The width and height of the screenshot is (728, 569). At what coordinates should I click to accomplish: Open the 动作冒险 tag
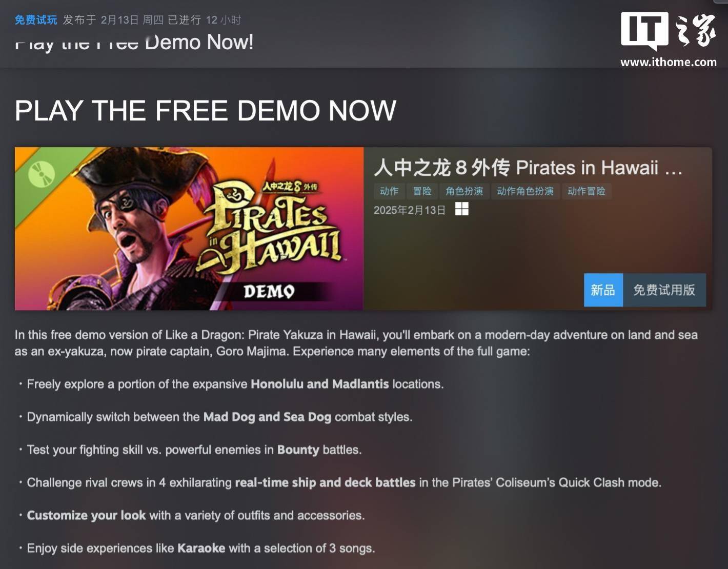tap(586, 191)
